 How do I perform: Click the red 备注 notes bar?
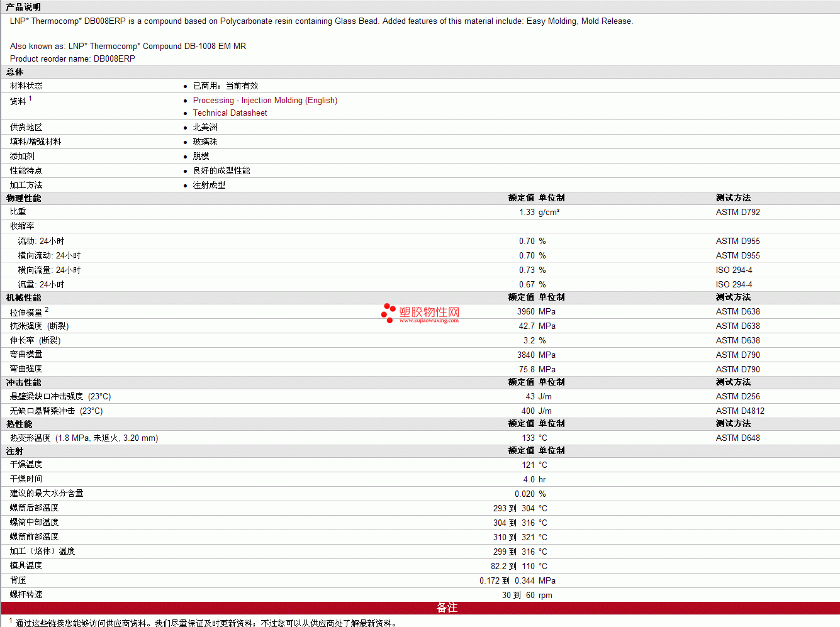[x=420, y=608]
